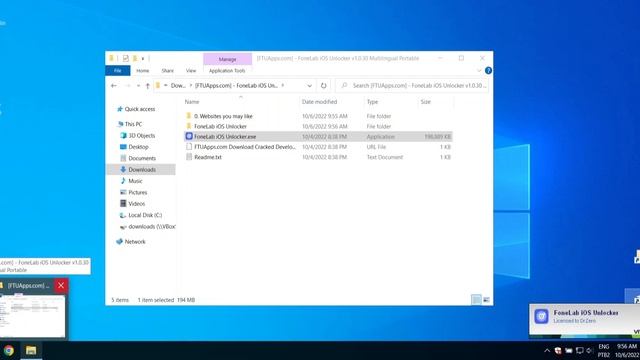Open Downloads in navigation pane
This screenshot has width=640, height=360.
pyautogui.click(x=142, y=170)
